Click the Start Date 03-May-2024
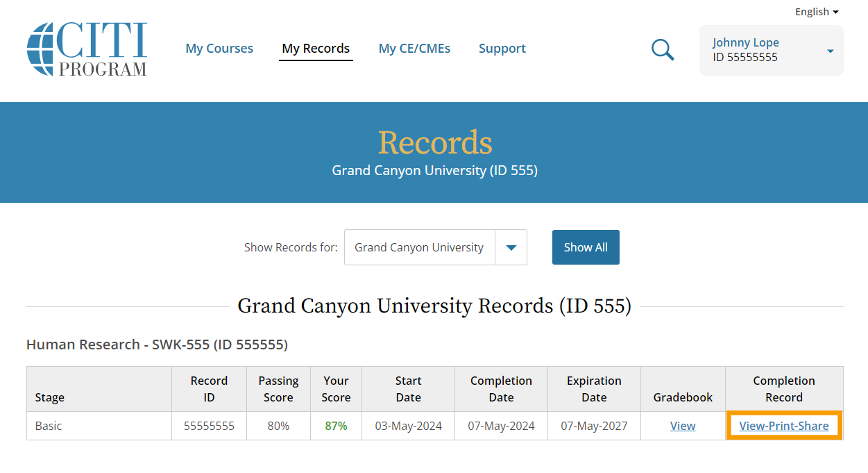Image resolution: width=868 pixels, height=473 pixels. 408,426
